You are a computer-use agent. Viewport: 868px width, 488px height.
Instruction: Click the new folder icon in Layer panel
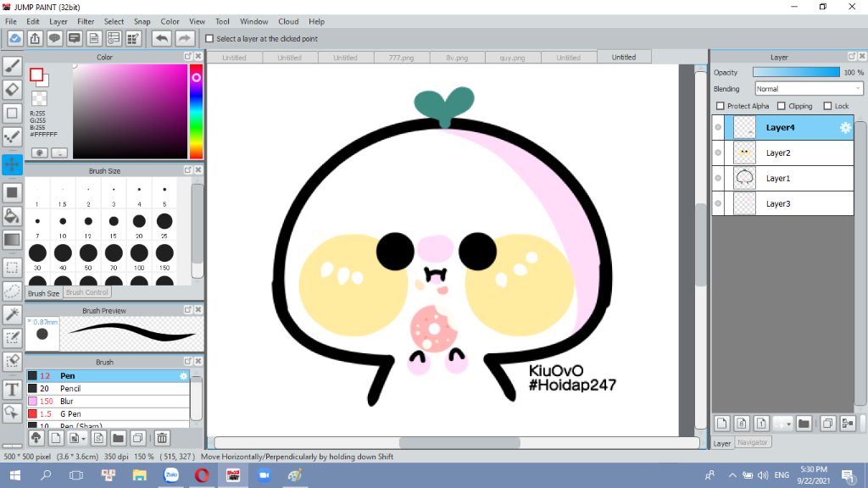pos(804,424)
